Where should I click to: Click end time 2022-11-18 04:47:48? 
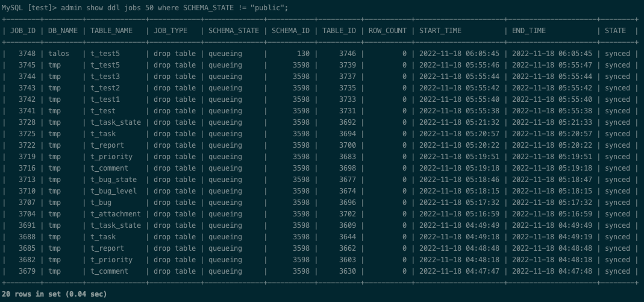[552, 271]
